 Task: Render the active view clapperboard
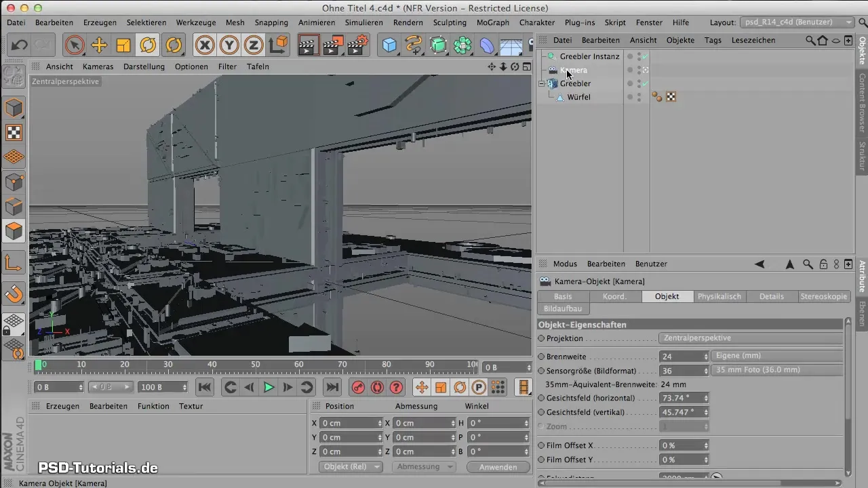(x=309, y=45)
